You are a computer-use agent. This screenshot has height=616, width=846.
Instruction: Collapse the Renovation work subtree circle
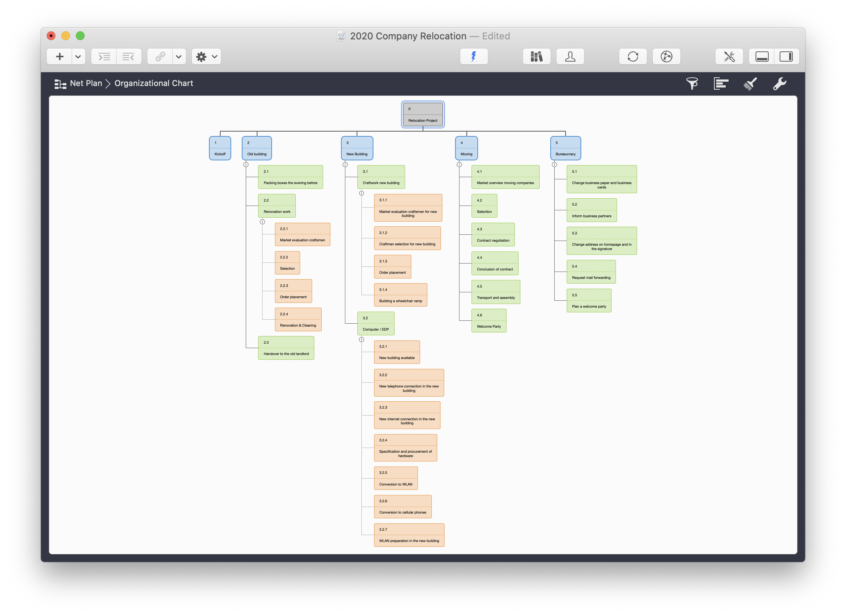pos(262,222)
